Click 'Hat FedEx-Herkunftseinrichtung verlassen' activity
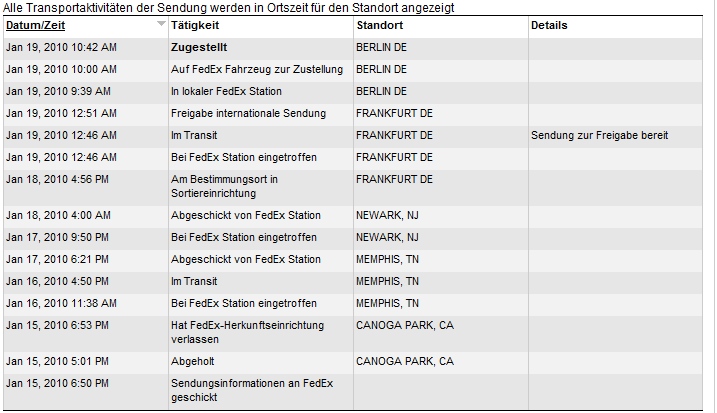Viewport: 717px width, 413px height. pyautogui.click(x=248, y=332)
